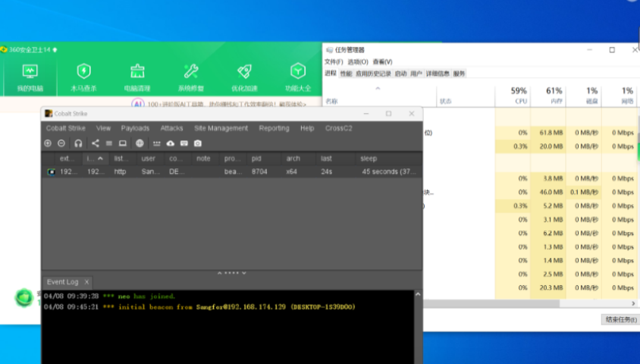Switch to the 启动 tab
640x364 pixels.
click(x=401, y=74)
